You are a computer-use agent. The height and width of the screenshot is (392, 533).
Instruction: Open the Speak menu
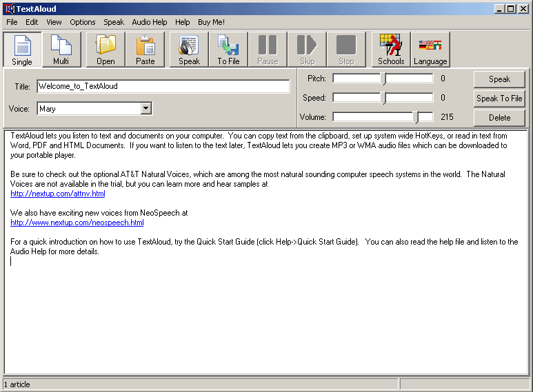(x=114, y=22)
